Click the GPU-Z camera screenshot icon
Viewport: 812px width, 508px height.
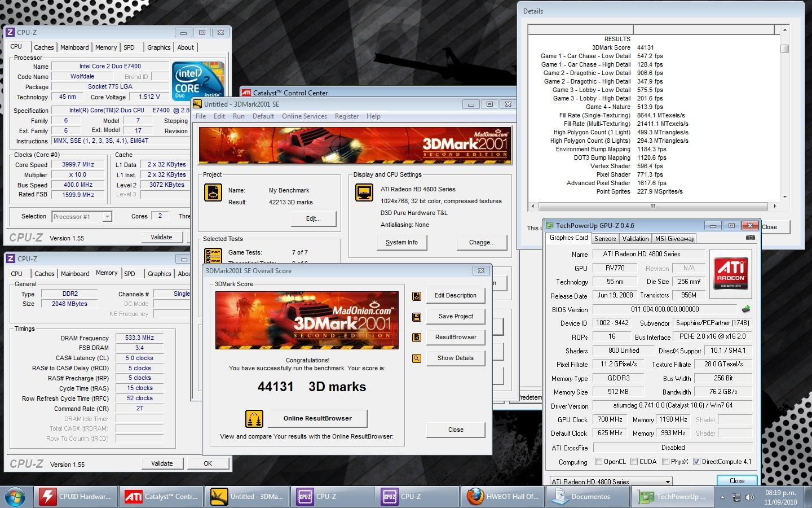point(750,238)
